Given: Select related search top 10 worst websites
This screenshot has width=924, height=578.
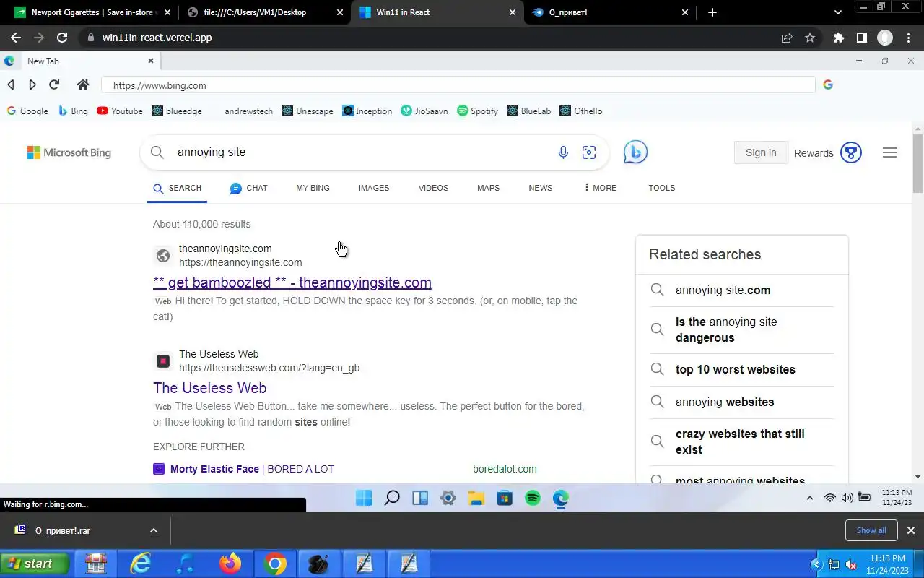Looking at the screenshot, I should [x=736, y=369].
